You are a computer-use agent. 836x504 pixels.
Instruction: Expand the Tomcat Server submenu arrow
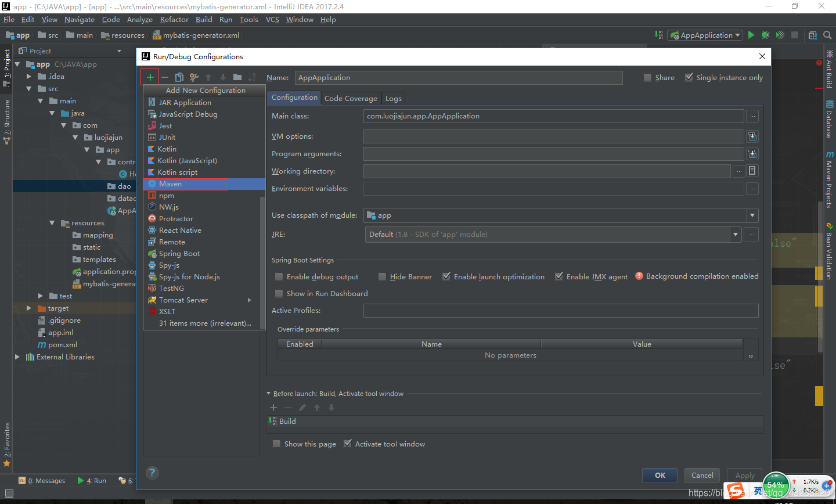click(x=250, y=300)
